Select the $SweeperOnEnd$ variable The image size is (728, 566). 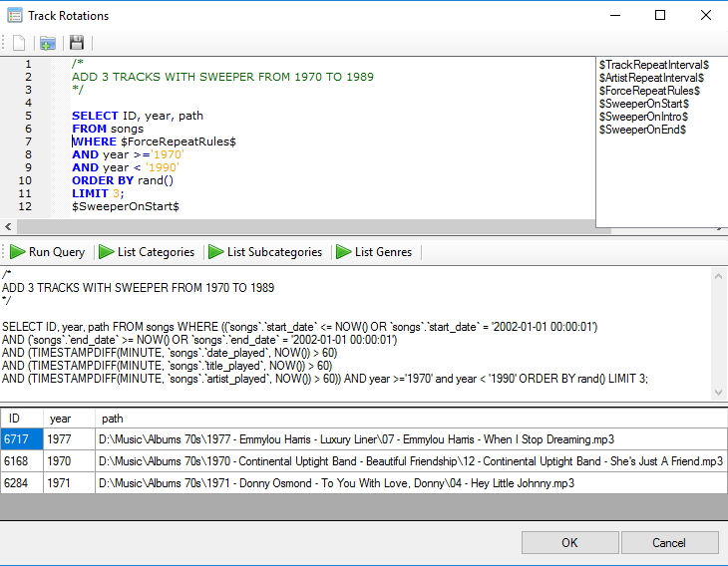(642, 130)
